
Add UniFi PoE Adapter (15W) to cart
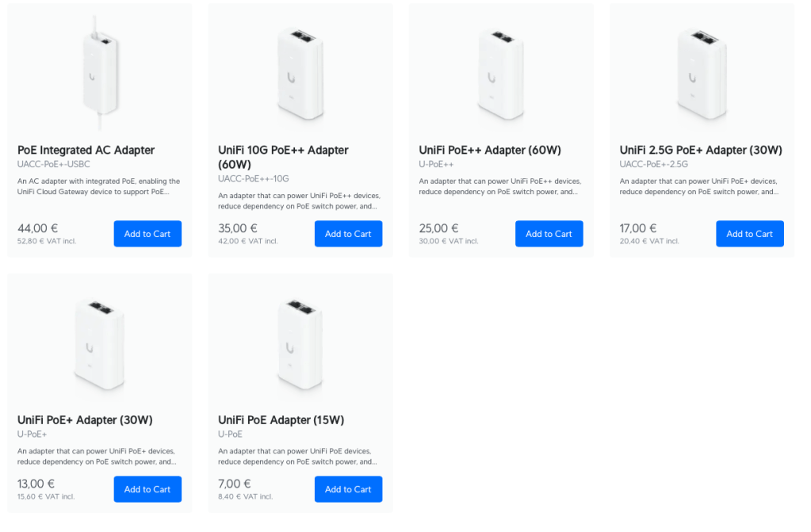click(x=348, y=489)
